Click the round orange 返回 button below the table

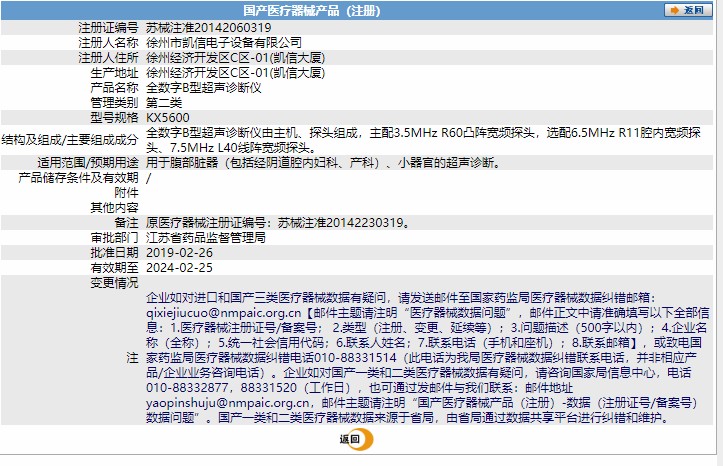(356, 439)
